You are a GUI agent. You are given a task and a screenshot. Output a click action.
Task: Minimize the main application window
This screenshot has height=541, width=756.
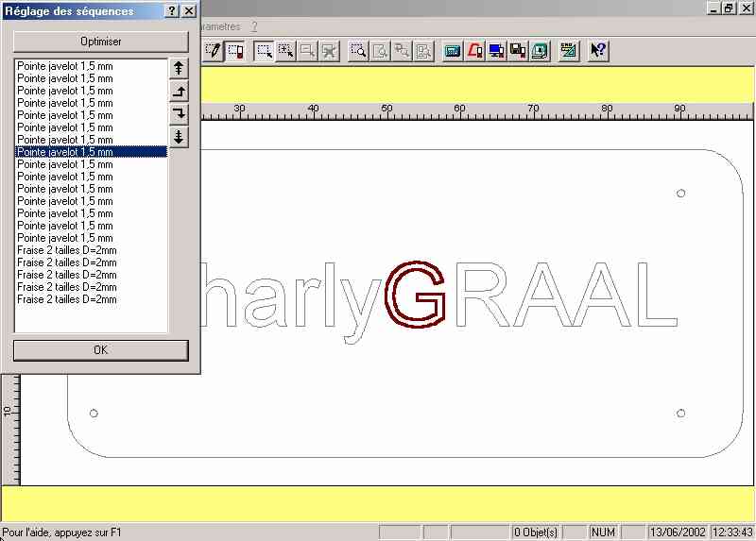[x=714, y=8]
